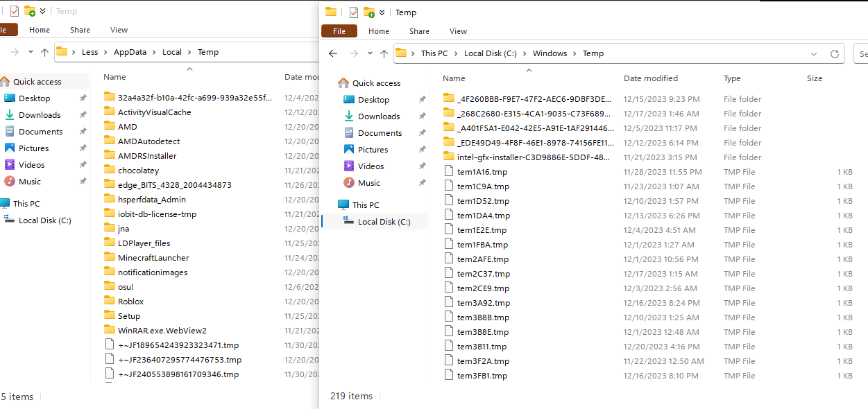Select Videos in right window sidebar
Image resolution: width=868 pixels, height=409 pixels.
coord(371,166)
